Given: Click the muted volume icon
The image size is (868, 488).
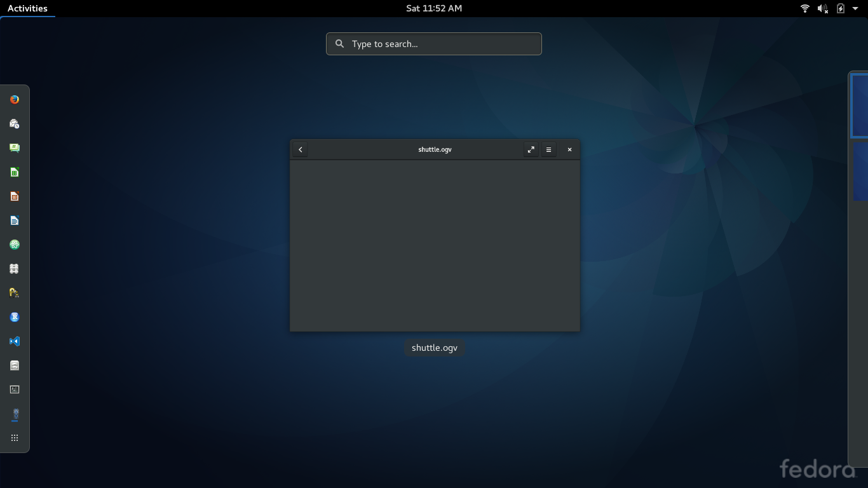Looking at the screenshot, I should pos(823,8).
